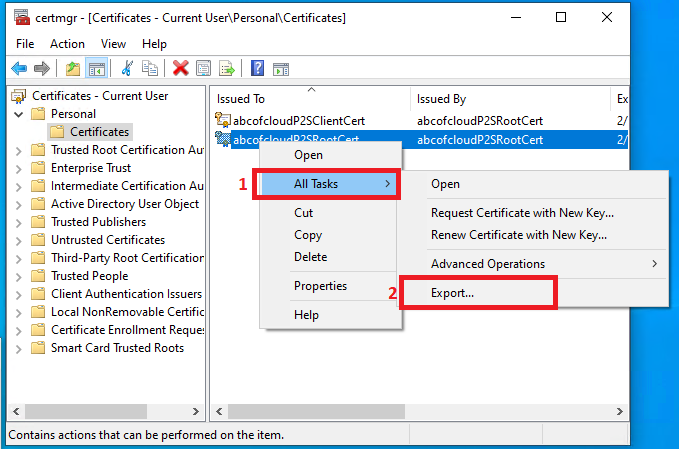679x449 pixels.
Task: Click the Trusted People folder icon
Action: pyautogui.click(x=38, y=276)
